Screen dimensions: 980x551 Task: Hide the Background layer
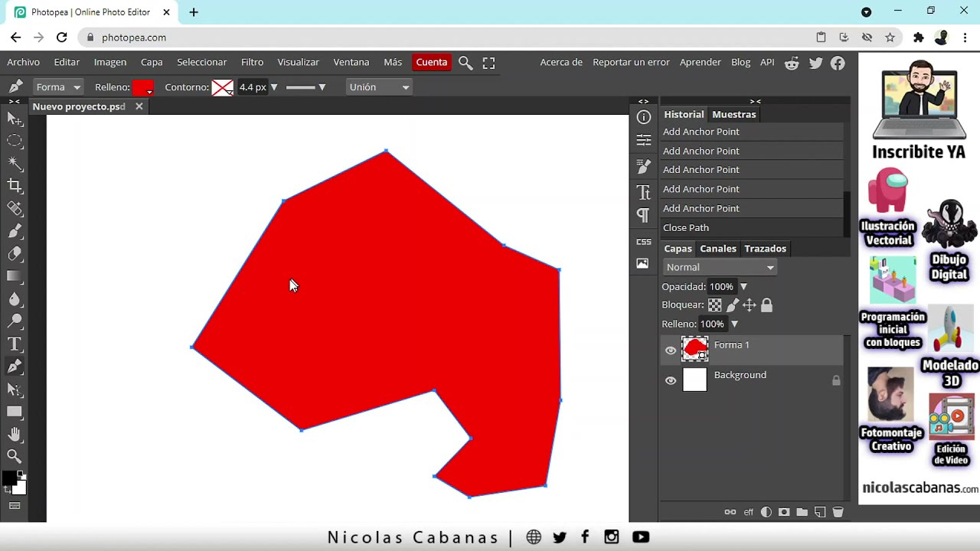(x=671, y=380)
